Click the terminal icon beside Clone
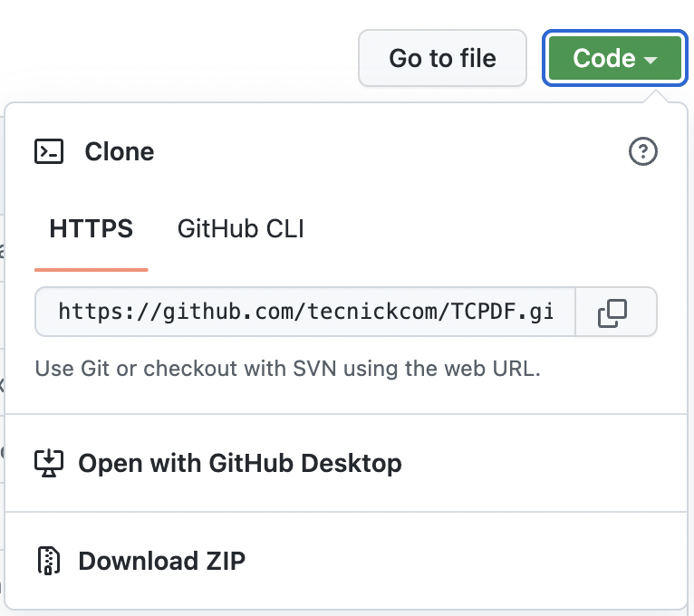 click(49, 151)
